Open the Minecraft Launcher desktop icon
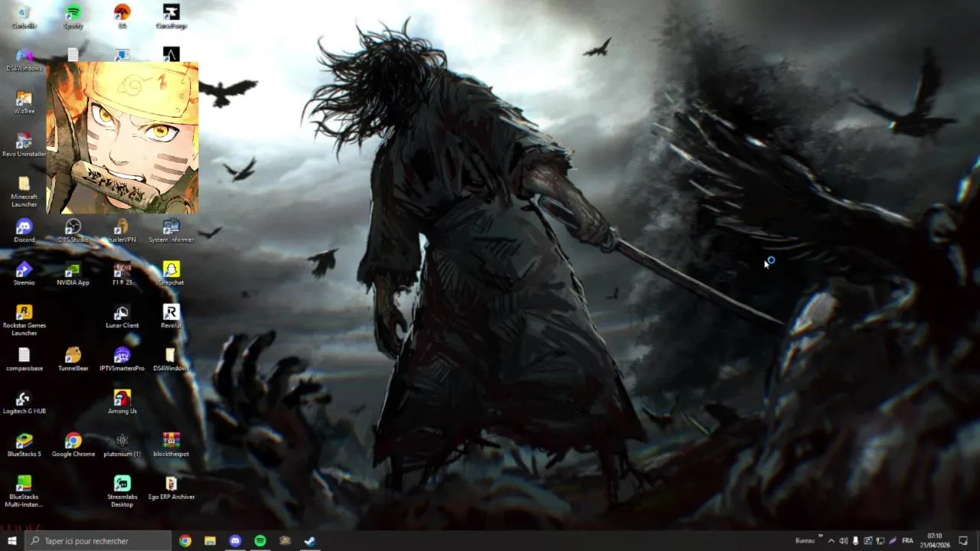This screenshot has height=551, width=980. click(24, 191)
